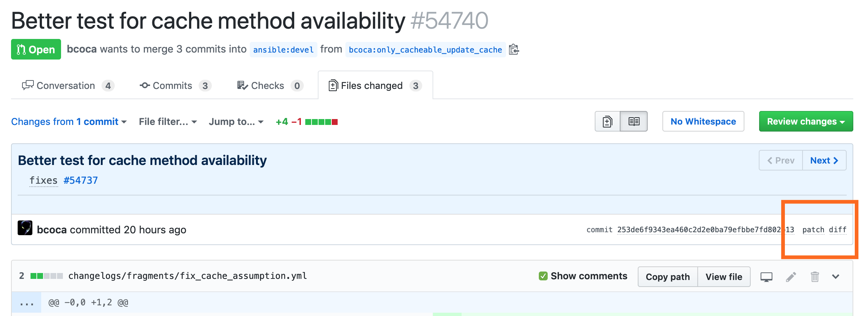Collapse the changelog file diff with the chevron
The width and height of the screenshot is (868, 316).
point(836,277)
